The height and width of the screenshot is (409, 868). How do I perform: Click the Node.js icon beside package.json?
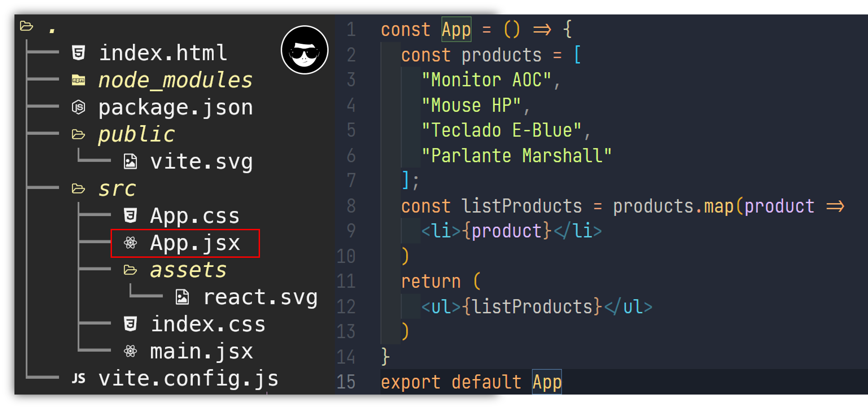[79, 107]
